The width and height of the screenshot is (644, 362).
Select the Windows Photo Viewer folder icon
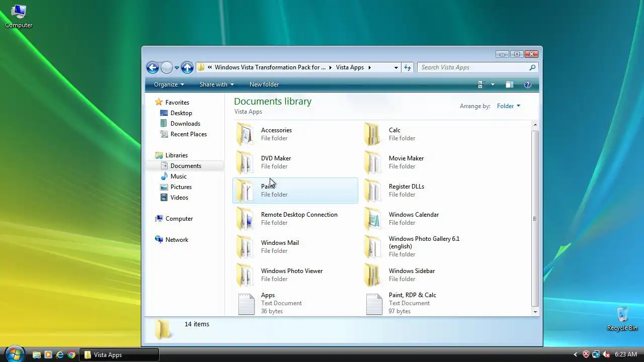pos(246,275)
